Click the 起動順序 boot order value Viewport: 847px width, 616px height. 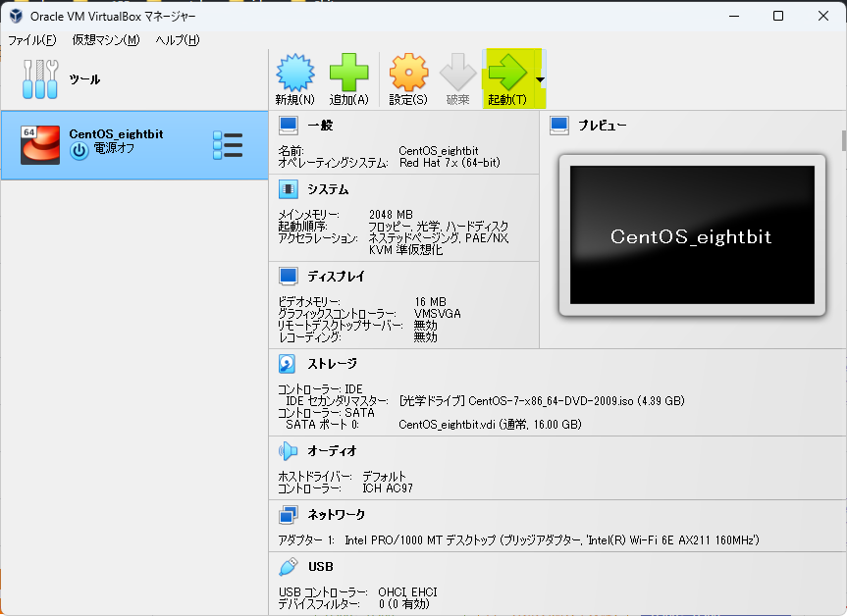click(x=438, y=227)
